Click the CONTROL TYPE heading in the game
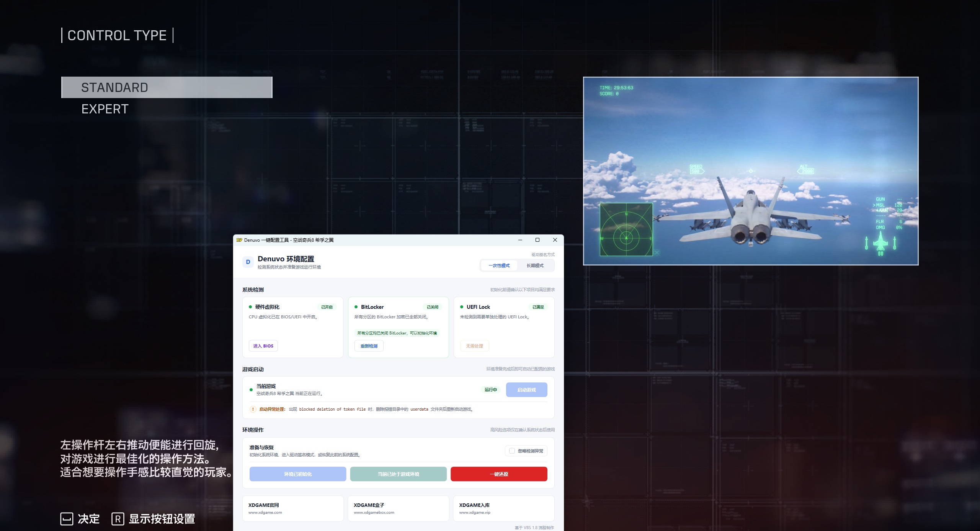This screenshot has width=980, height=531. [x=117, y=36]
